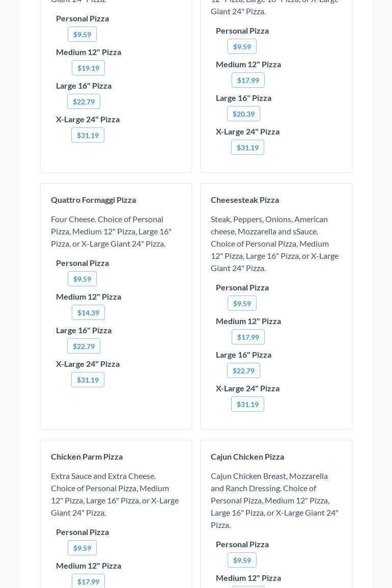Image resolution: width=392 pixels, height=588 pixels.
Task: Choose Cheesesteak Medium 12" $17.99 price
Action: pyautogui.click(x=248, y=337)
